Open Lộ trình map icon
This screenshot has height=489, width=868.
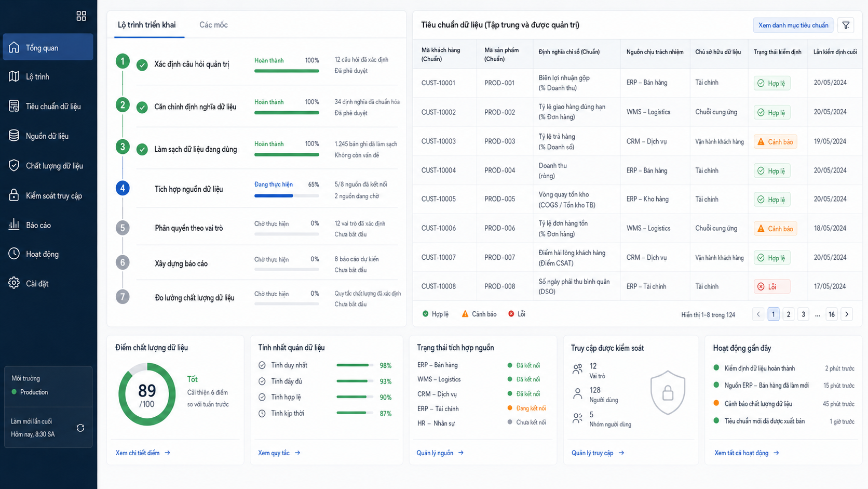(14, 76)
